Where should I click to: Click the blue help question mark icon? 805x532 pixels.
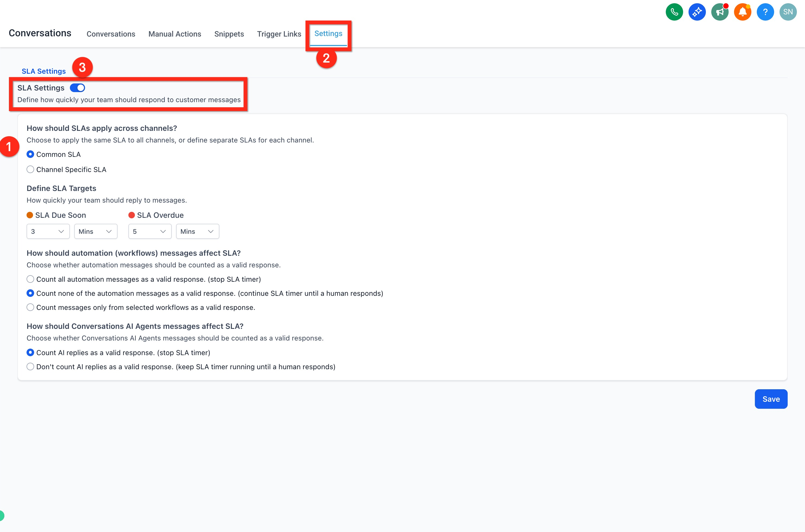point(765,12)
